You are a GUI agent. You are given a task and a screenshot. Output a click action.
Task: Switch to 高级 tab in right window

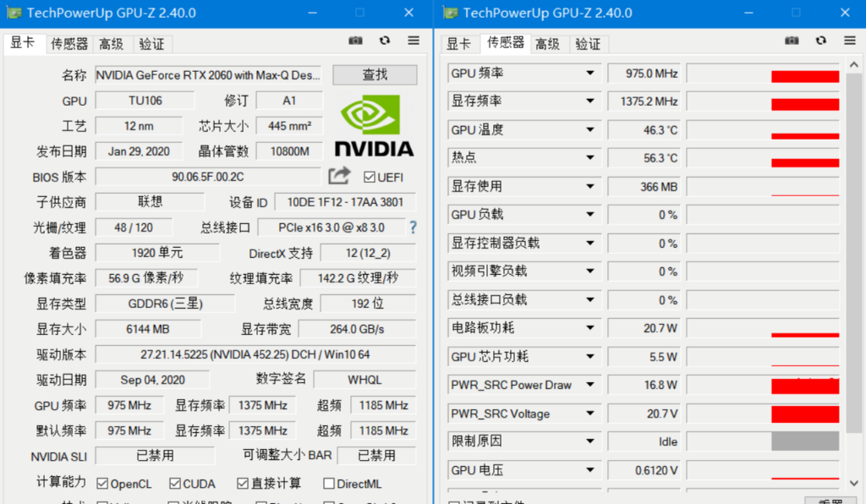point(547,44)
